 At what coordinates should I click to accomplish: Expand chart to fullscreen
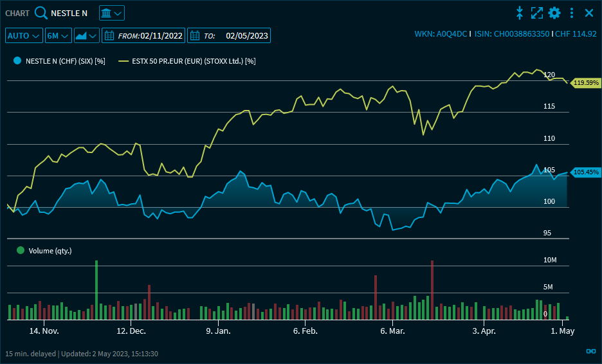[537, 13]
